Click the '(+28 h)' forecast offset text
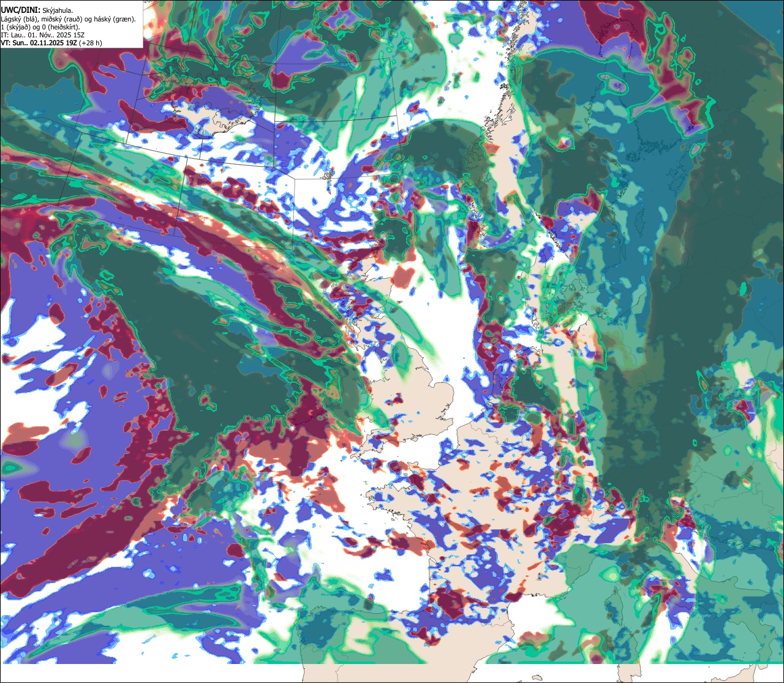This screenshot has width=784, height=683. pos(91,43)
